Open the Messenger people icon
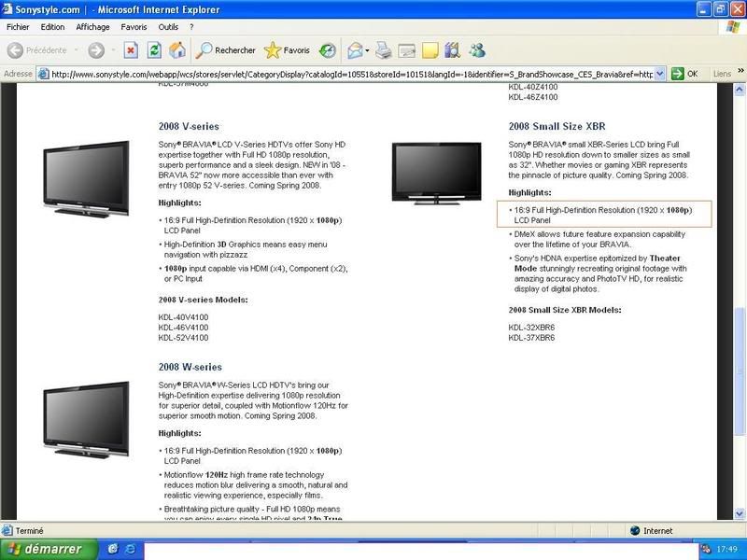747x560 pixels. tap(477, 50)
